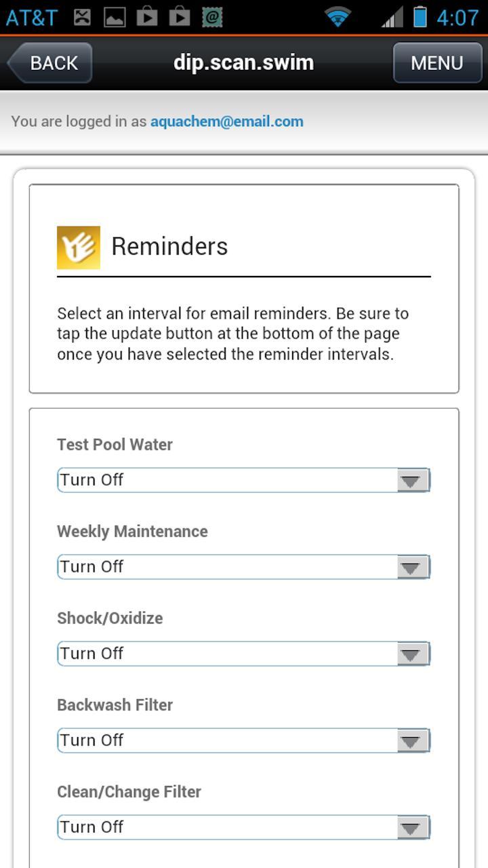The image size is (488, 868).
Task: Tap the cellular signal strength icon
Action: [x=391, y=17]
